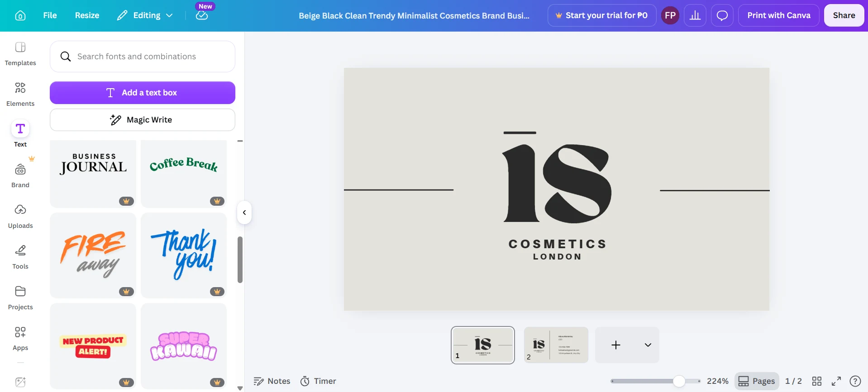Click the 1 / 2 page indicator
The width and height of the screenshot is (868, 392).
[x=793, y=381]
